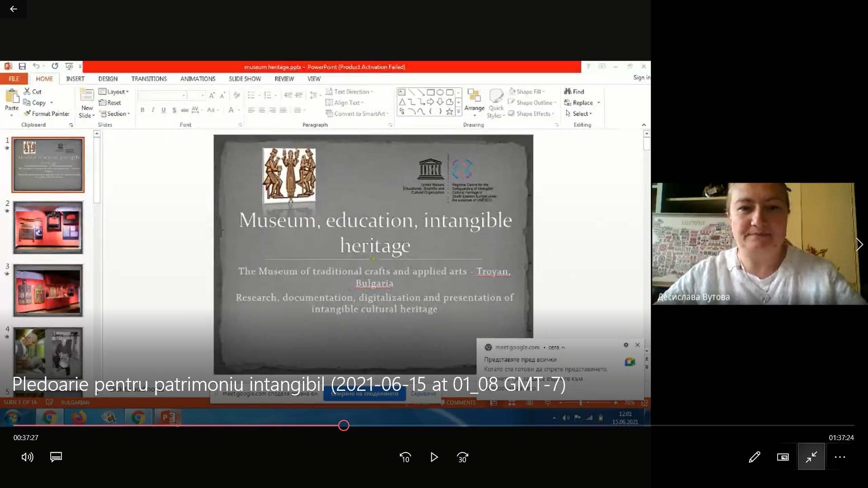
Task: Open the more options ellipsis menu
Action: [x=840, y=457]
